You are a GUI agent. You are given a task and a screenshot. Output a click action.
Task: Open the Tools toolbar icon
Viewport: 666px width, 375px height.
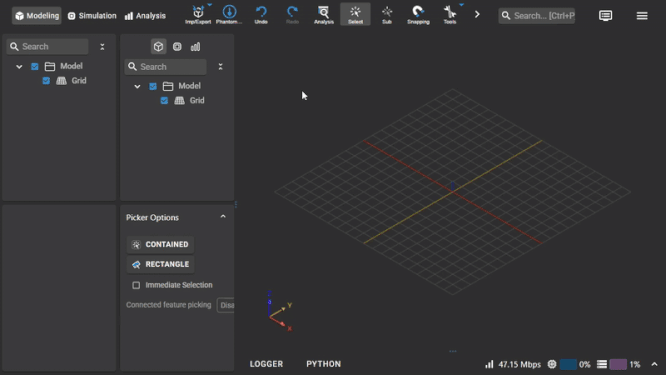point(450,14)
